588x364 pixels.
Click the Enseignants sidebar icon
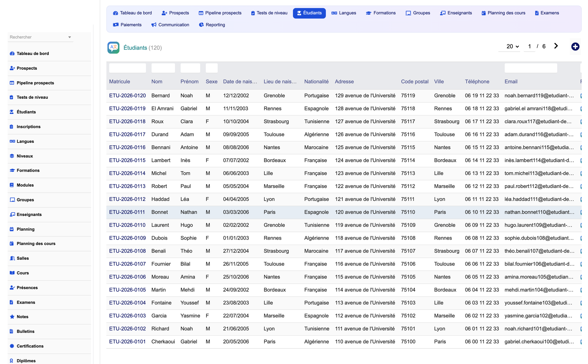pos(12,214)
